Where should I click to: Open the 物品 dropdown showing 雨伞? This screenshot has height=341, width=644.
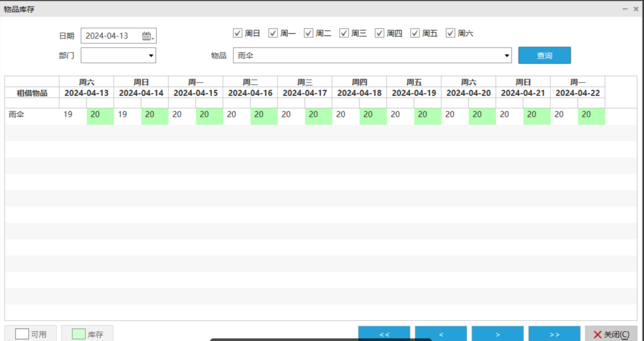[506, 56]
